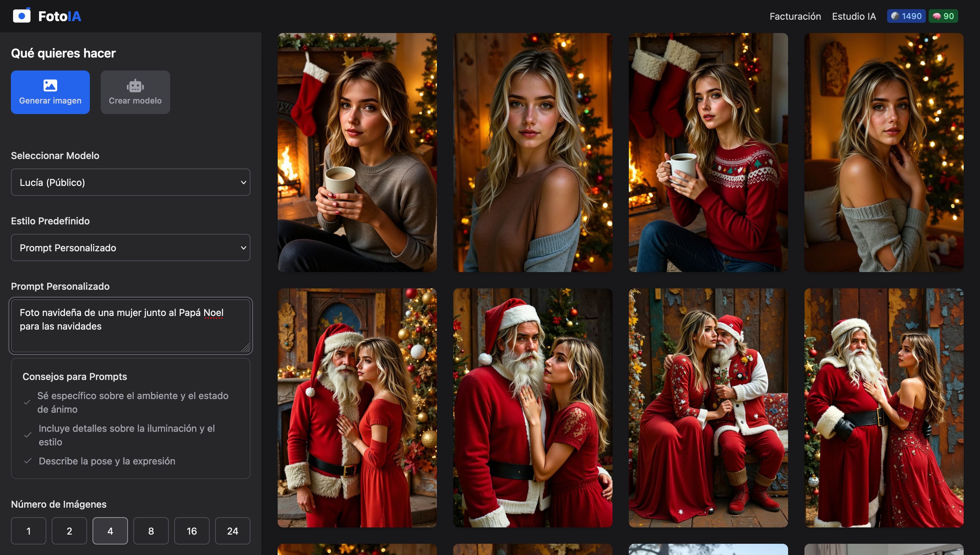
Task: Set number of images to 16
Action: (x=192, y=530)
